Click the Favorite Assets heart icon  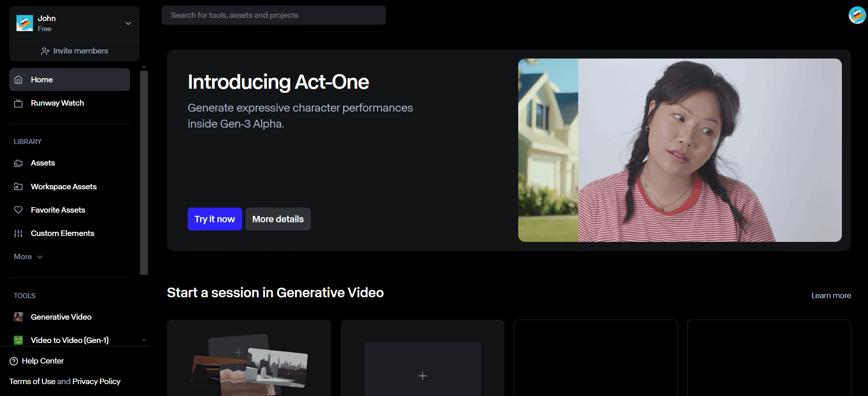[18, 210]
